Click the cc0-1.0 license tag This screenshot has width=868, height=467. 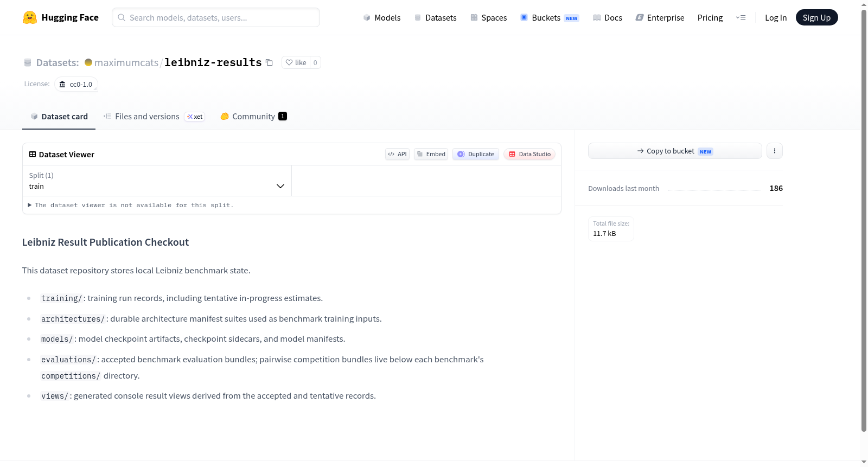(x=76, y=84)
